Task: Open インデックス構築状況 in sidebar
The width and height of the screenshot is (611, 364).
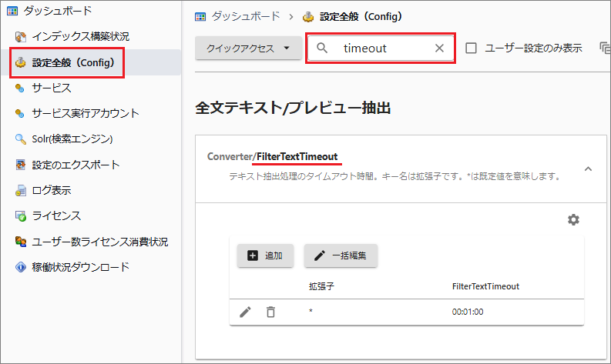Action: point(80,36)
